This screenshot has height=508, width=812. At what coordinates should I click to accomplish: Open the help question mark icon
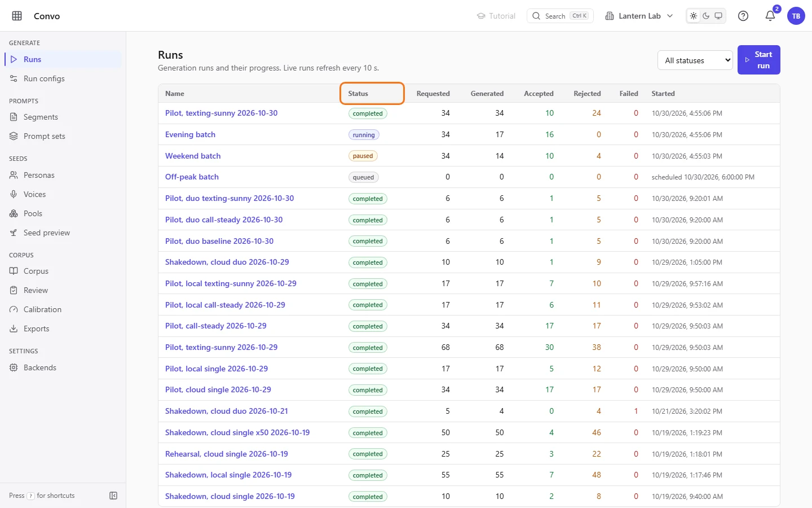pyautogui.click(x=743, y=16)
